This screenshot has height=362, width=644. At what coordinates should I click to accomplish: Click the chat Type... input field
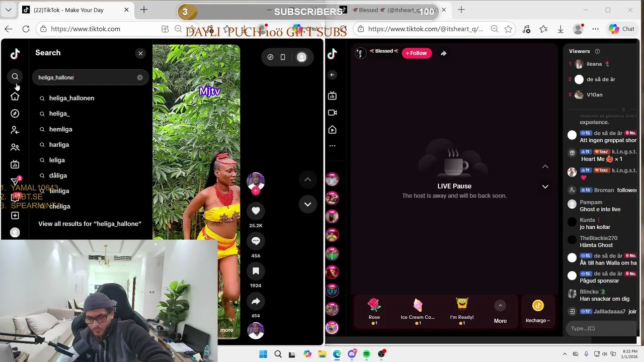click(601, 328)
